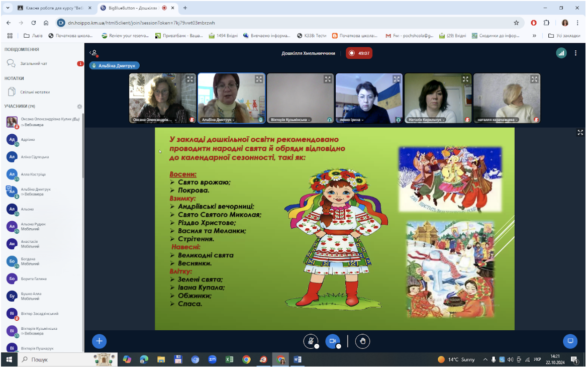Select participant Алла Костріца in the list
588x367 pixels.
click(42, 174)
